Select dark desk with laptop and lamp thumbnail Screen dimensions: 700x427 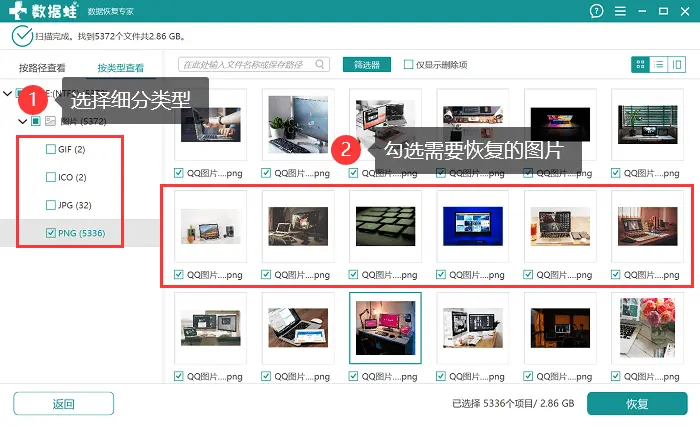click(298, 226)
